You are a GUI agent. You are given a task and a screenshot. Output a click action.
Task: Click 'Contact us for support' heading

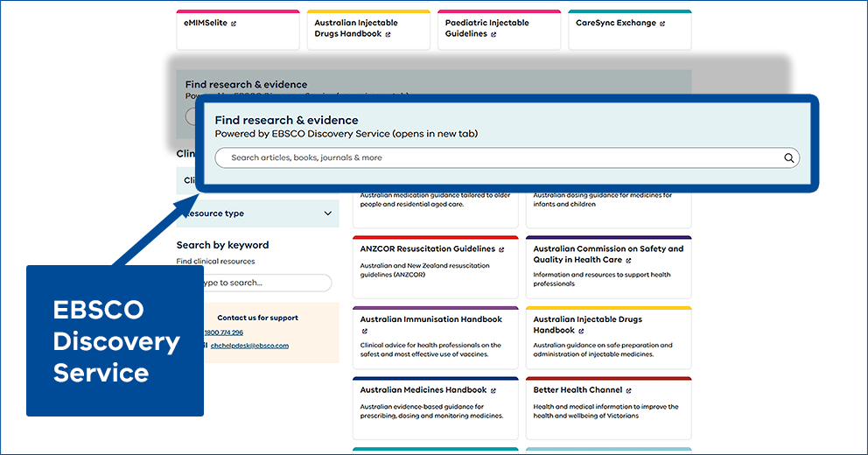[257, 318]
